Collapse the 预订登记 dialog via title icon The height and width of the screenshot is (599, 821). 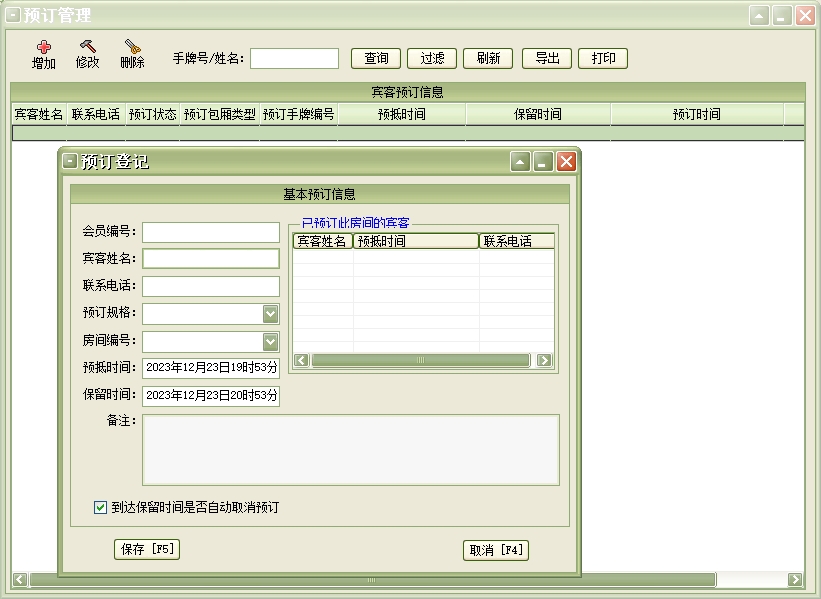click(x=69, y=161)
